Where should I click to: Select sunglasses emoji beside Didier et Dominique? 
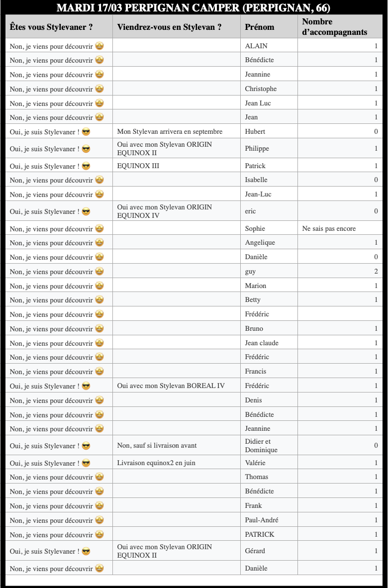click(86, 446)
